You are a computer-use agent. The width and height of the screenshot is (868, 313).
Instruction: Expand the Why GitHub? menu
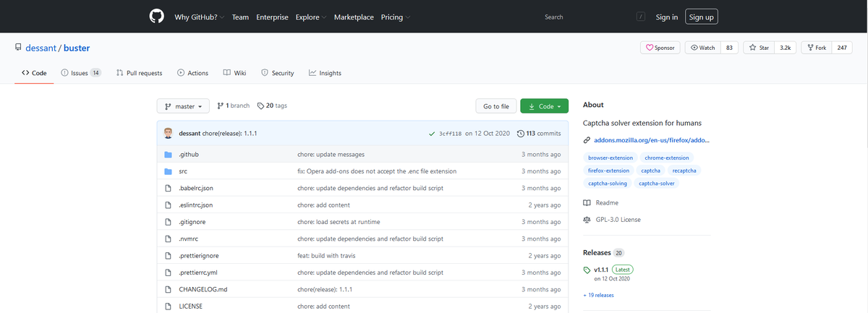[200, 17]
